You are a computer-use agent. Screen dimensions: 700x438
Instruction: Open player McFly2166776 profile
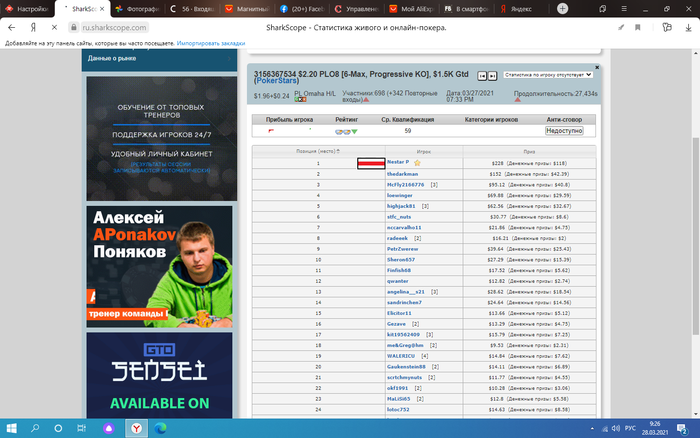405,185
